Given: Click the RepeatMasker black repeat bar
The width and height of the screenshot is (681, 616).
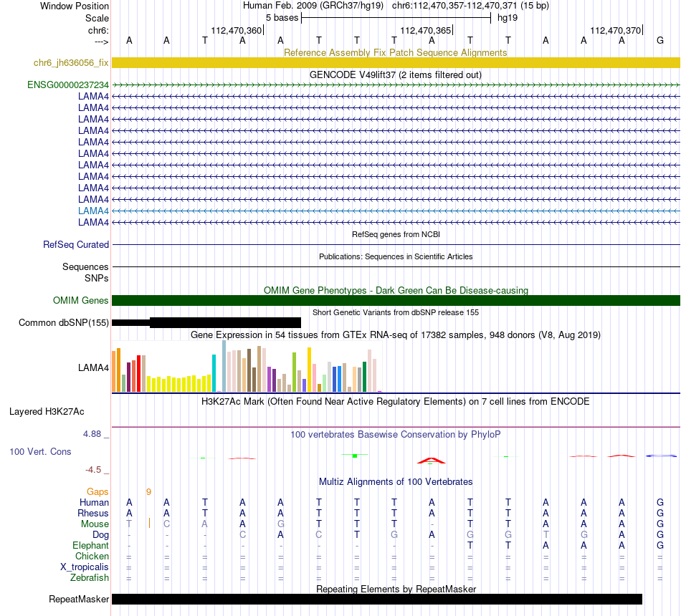Looking at the screenshot, I should pyautogui.click(x=377, y=599).
